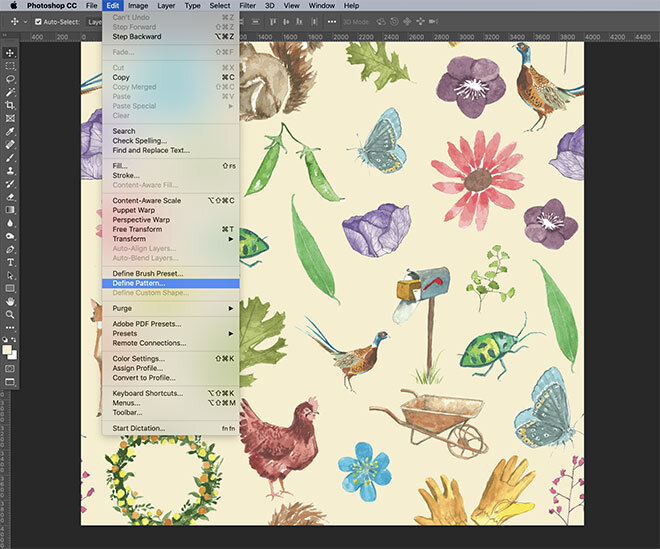Activate the Brush tool

10,157
